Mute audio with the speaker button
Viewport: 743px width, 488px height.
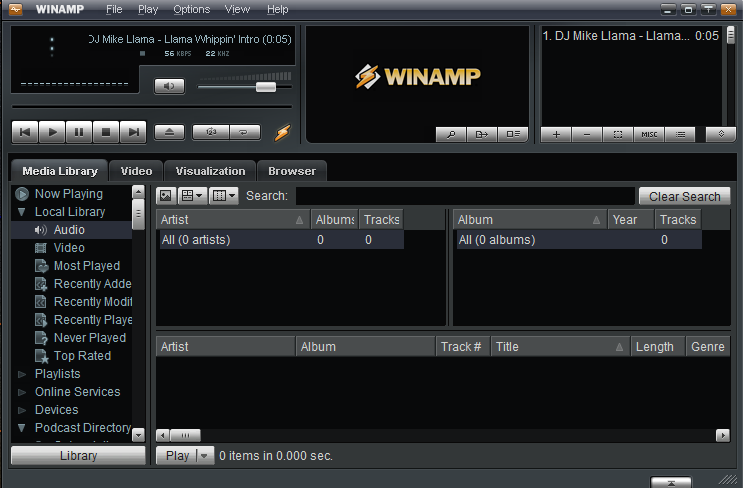pyautogui.click(x=169, y=86)
